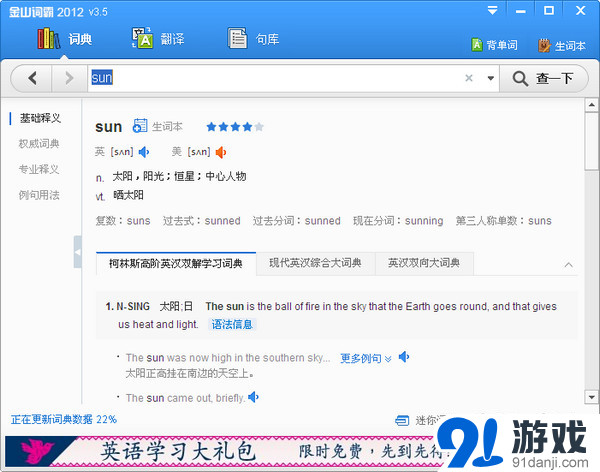
Task: Click the star rating for sun
Action: coord(235,126)
